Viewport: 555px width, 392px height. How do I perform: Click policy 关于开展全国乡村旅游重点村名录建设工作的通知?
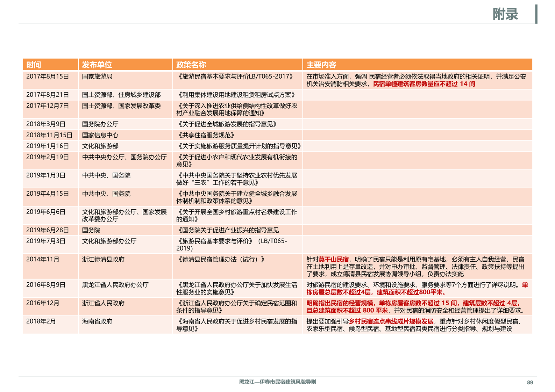(x=237, y=216)
